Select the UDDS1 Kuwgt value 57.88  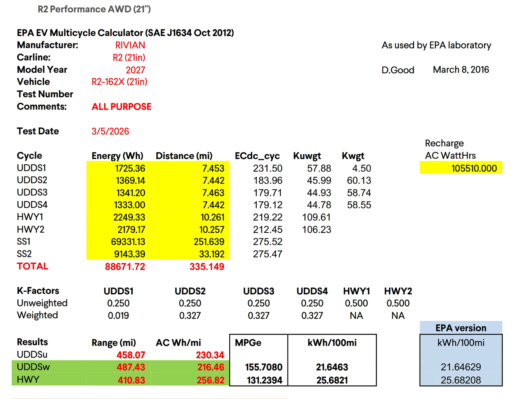pyautogui.click(x=319, y=168)
